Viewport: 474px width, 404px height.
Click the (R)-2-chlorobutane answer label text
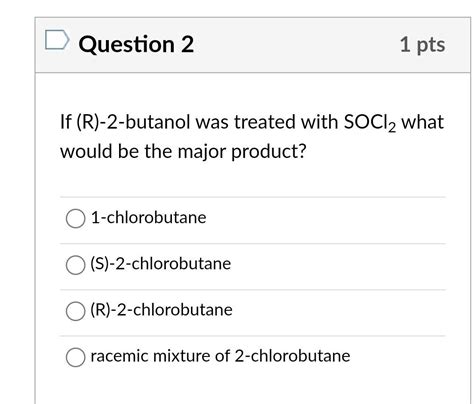tap(161, 310)
